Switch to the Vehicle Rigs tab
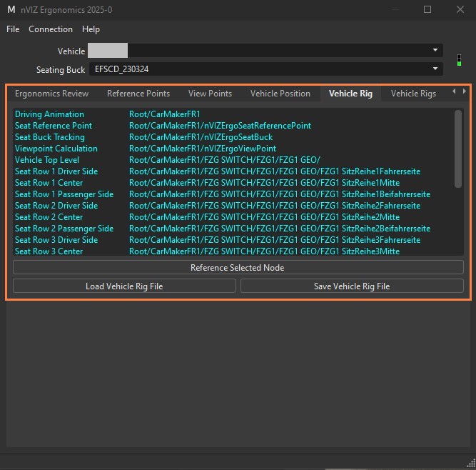The height and width of the screenshot is (470, 476). click(413, 94)
